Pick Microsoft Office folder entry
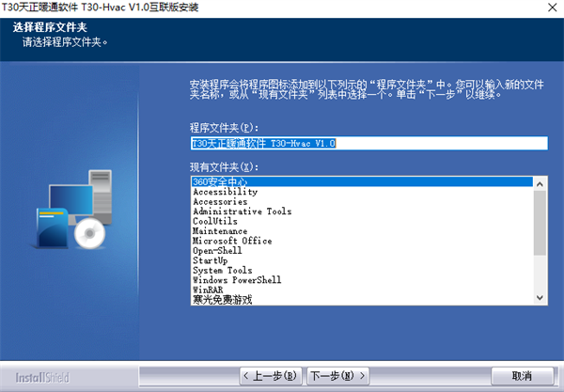The height and width of the screenshot is (392, 564). (362, 241)
